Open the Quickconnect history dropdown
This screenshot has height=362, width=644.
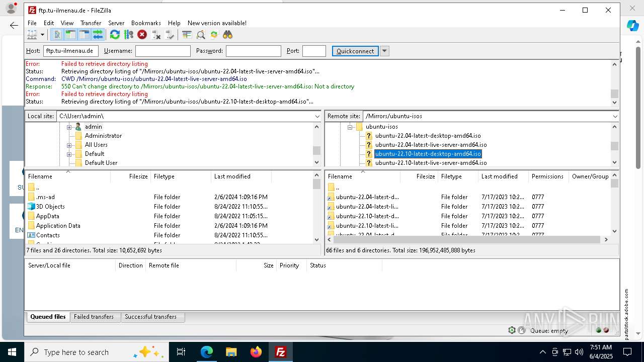tap(384, 51)
